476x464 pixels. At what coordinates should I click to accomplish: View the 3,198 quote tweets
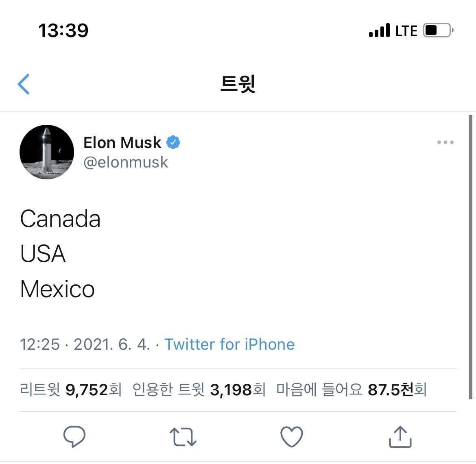coord(199,390)
